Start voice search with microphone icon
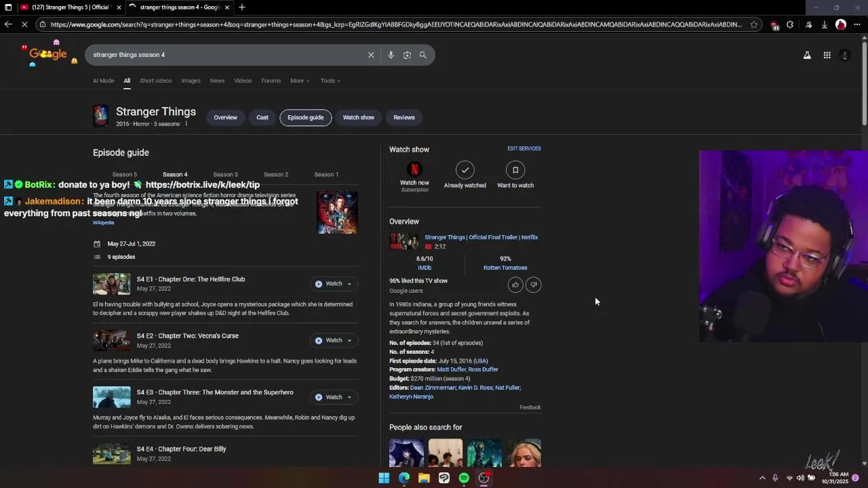This screenshot has width=868, height=488. tap(391, 55)
